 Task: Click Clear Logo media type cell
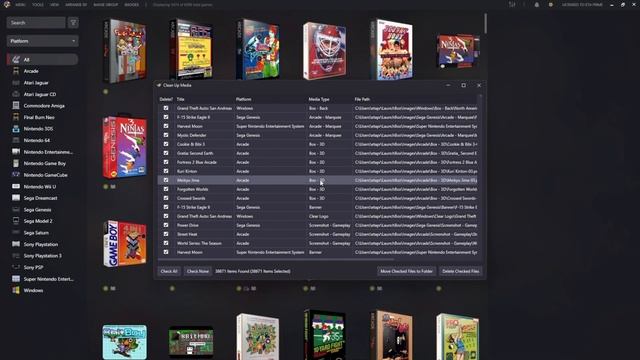point(318,216)
